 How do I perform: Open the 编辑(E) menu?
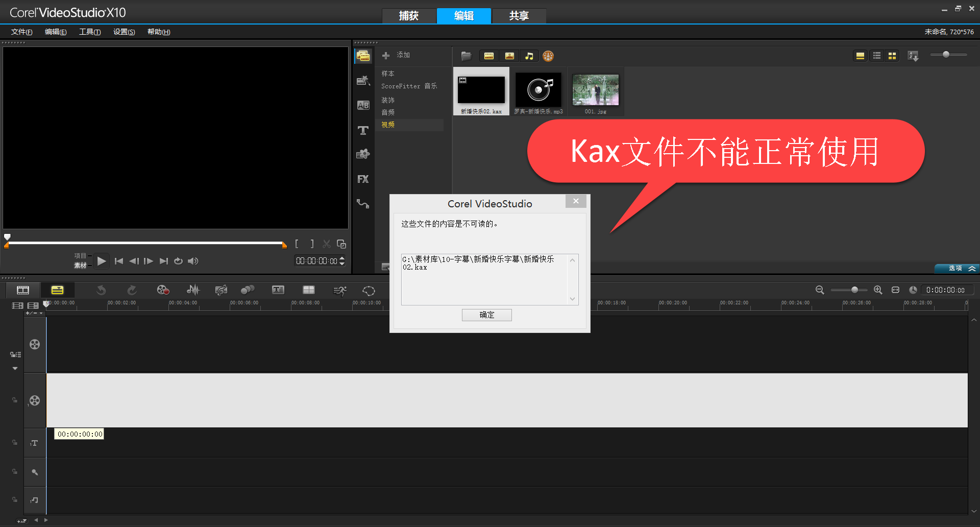(x=56, y=32)
